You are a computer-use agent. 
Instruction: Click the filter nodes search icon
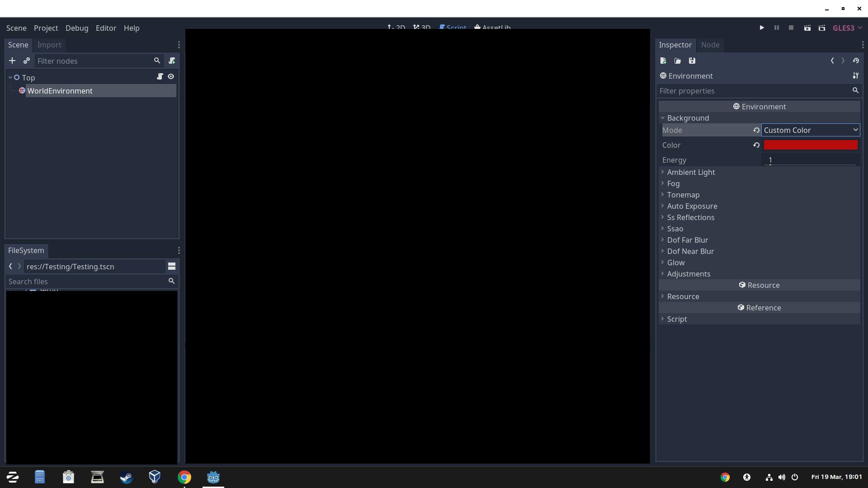tap(157, 61)
